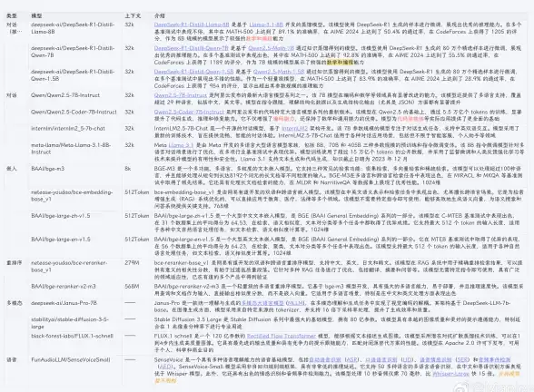Select model cell BAAI/bge-reranker-v2-m3
534x392 pixels.
[64, 287]
